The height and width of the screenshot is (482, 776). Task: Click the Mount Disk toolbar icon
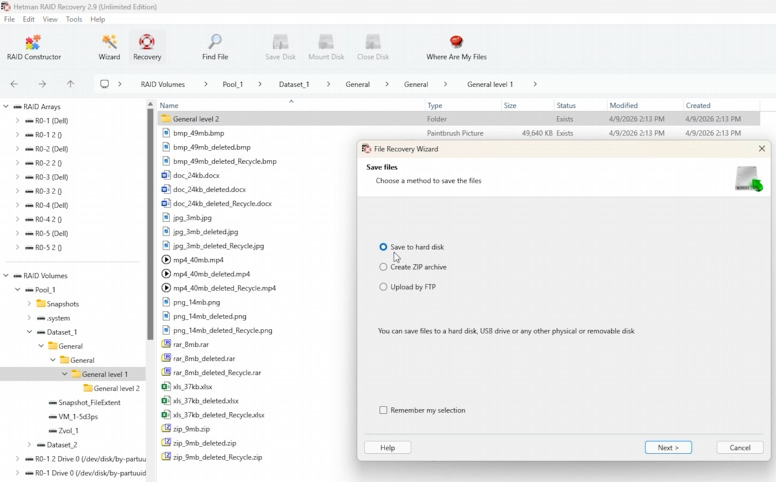(326, 48)
